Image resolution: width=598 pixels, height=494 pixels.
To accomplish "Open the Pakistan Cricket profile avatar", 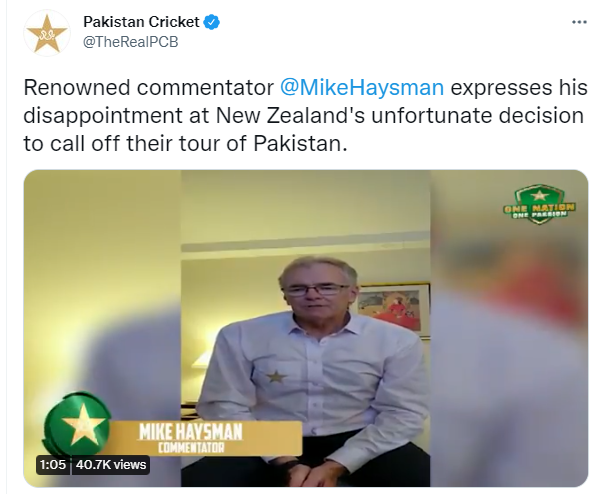I will pos(47,33).
